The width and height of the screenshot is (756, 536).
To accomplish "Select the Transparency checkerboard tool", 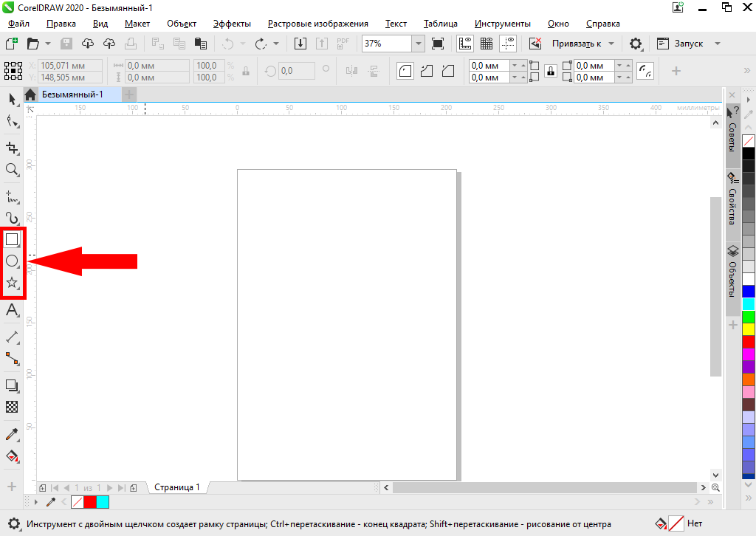I will pyautogui.click(x=12, y=407).
